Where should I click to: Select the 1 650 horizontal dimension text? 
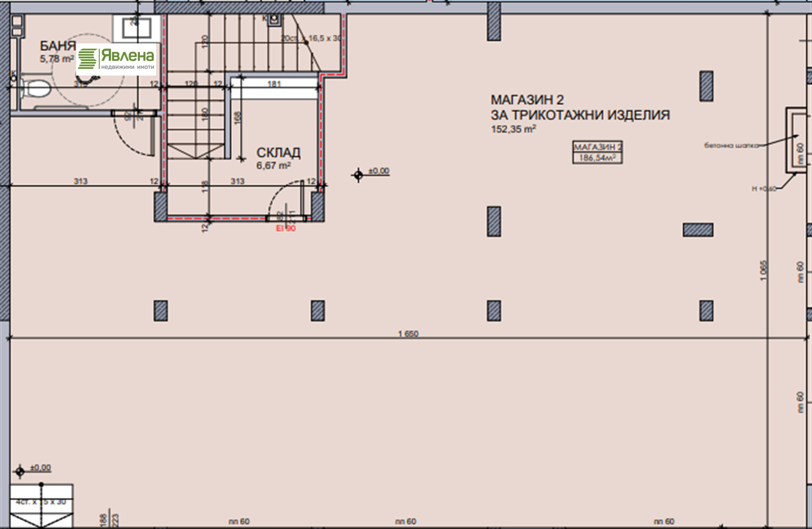pos(408,334)
